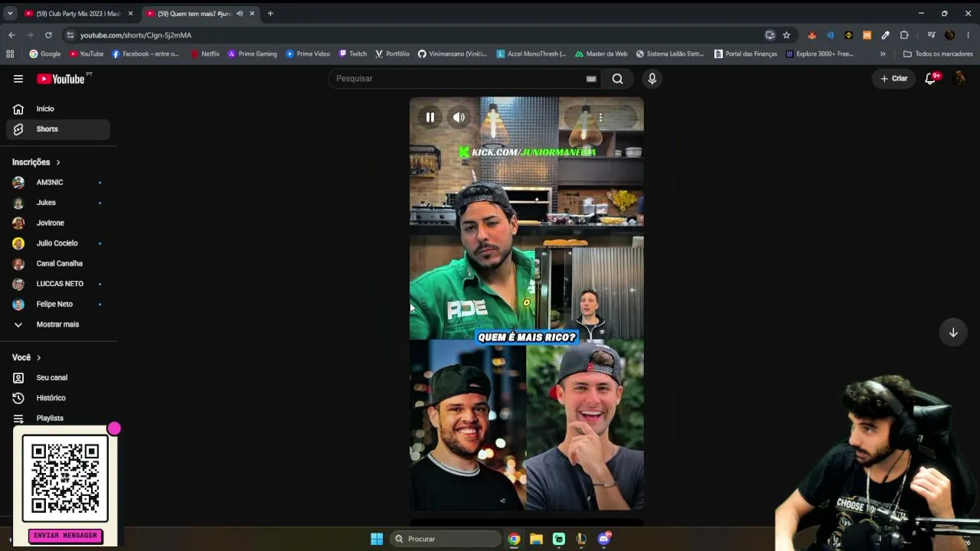
Task: Go to the next Short with the down arrow
Action: click(x=953, y=332)
